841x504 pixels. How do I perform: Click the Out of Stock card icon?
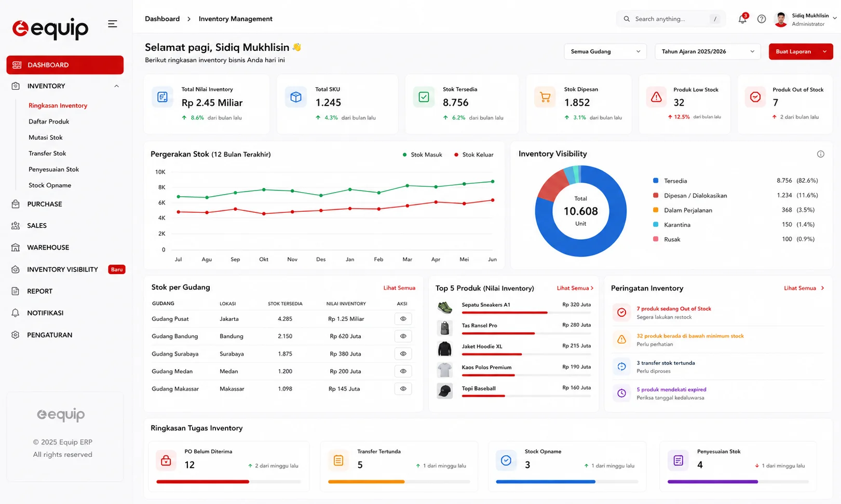(755, 97)
